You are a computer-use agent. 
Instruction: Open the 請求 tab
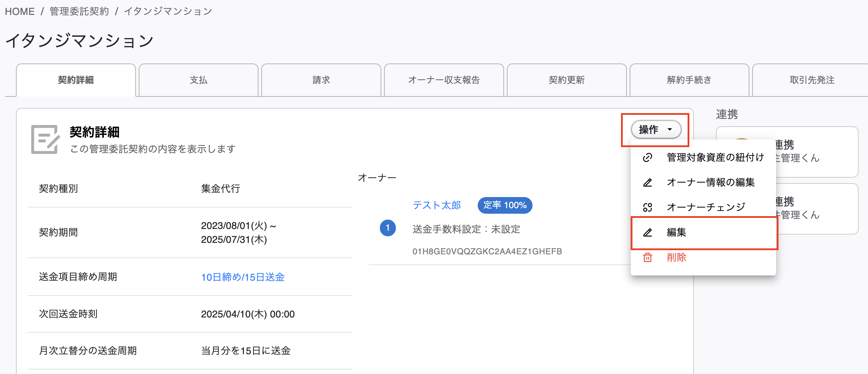[321, 80]
